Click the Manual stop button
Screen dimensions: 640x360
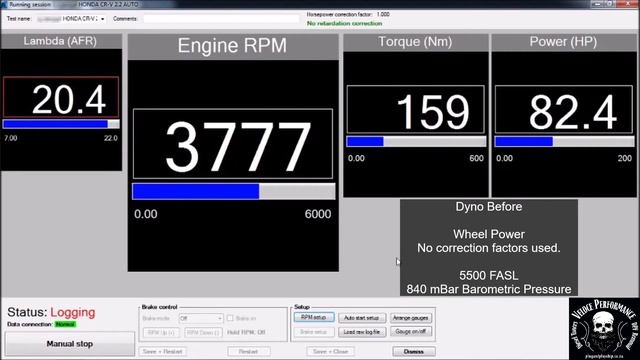[70, 344]
